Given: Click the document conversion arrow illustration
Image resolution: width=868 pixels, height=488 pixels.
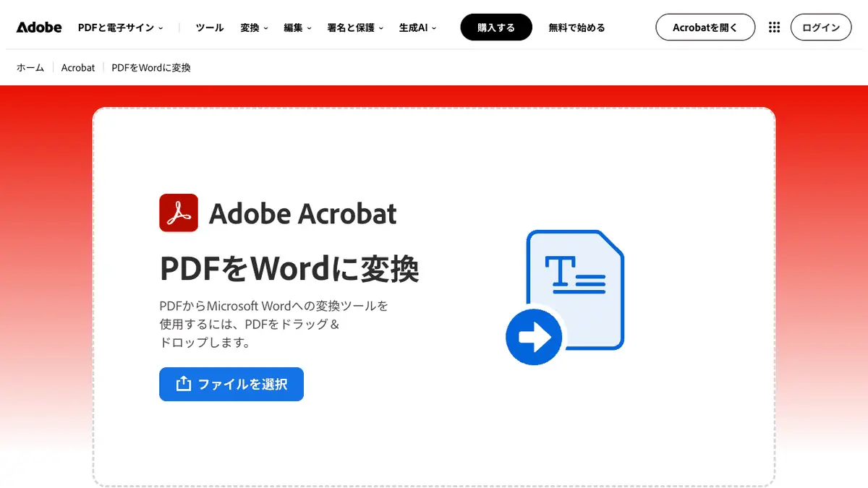Looking at the screenshot, I should 564,297.
